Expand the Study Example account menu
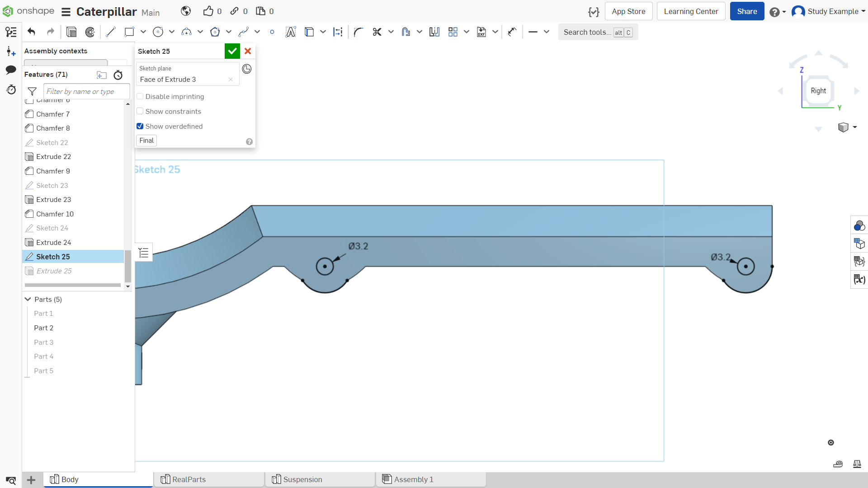The image size is (868, 488). 829,11
